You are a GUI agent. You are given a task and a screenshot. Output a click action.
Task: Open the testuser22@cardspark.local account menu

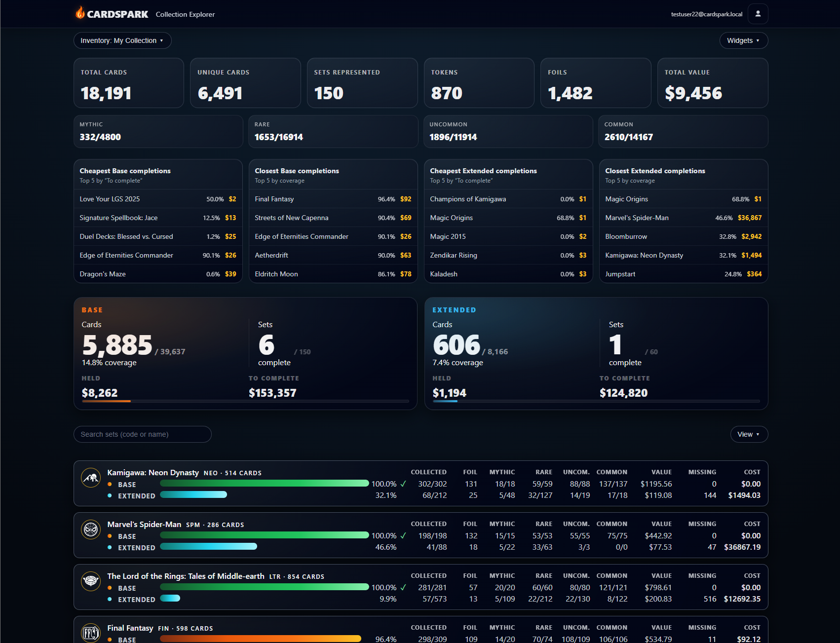(707, 14)
